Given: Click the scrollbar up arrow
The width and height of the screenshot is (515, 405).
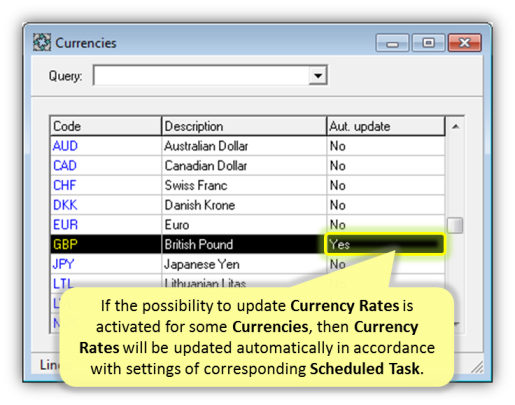Looking at the screenshot, I should pos(455,126).
